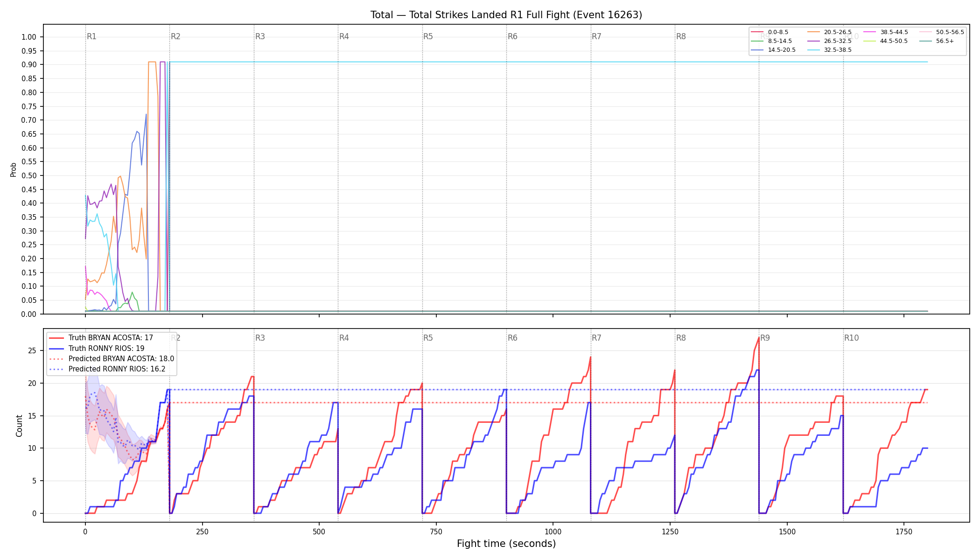
Task: Click the 'Count' y-axis label
Action: coord(19,426)
